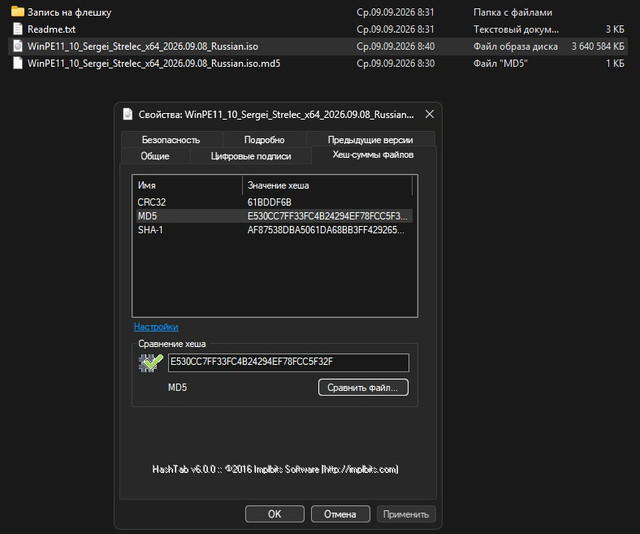Click the HashTab v6.0.0 Implbits Software credit line
Viewport: 640px width, 534px height.
tap(275, 469)
